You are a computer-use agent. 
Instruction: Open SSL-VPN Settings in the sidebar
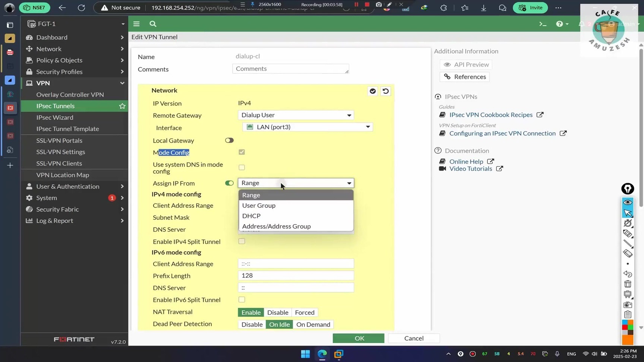[x=61, y=152]
